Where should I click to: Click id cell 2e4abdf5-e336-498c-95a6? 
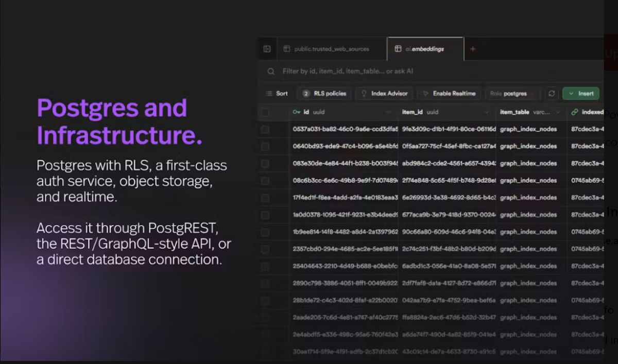pos(345,334)
